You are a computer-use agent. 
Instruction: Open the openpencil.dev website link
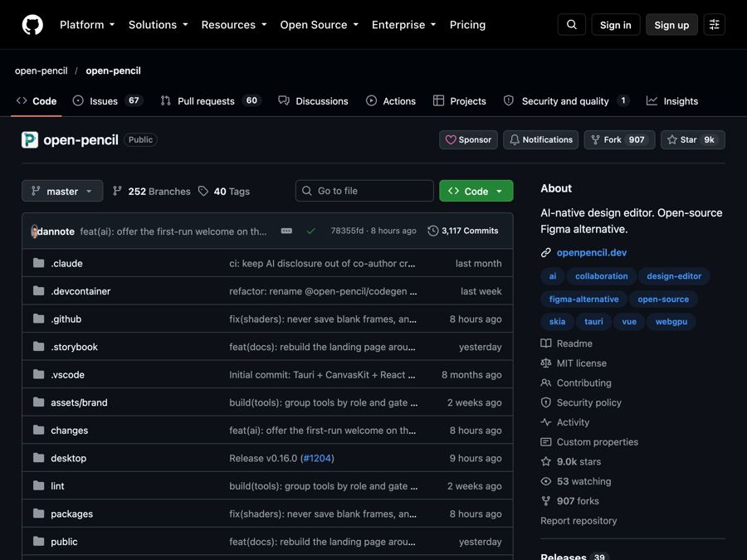click(x=592, y=253)
